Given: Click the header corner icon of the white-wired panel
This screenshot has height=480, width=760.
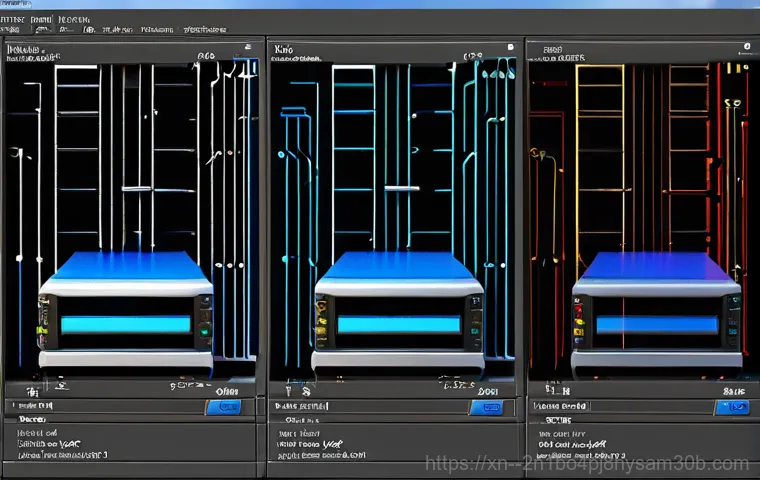Looking at the screenshot, I should pos(248,47).
